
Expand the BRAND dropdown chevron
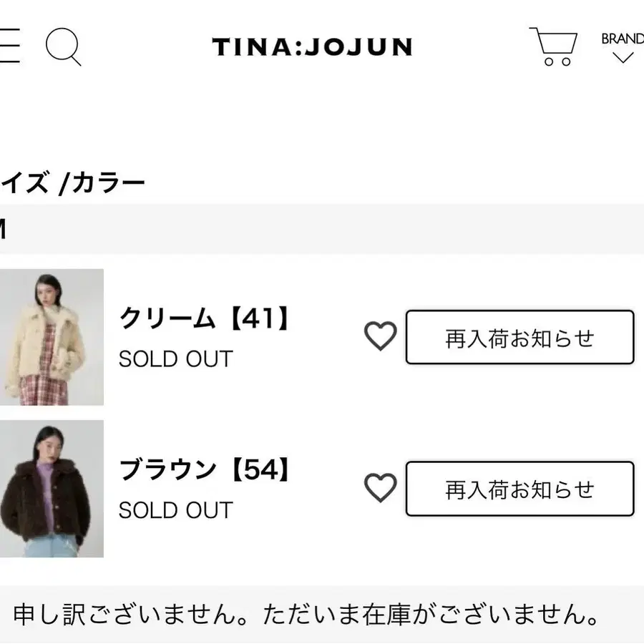(623, 57)
